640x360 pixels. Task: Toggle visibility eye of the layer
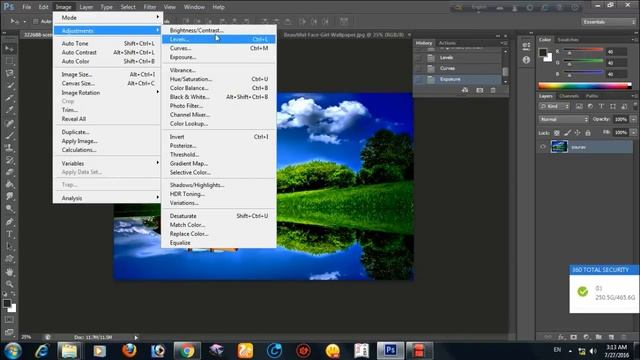(543, 147)
